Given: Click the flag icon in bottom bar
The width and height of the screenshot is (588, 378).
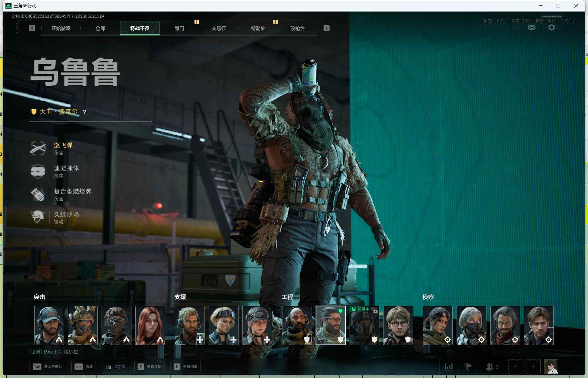Looking at the screenshot, I should (468, 367).
